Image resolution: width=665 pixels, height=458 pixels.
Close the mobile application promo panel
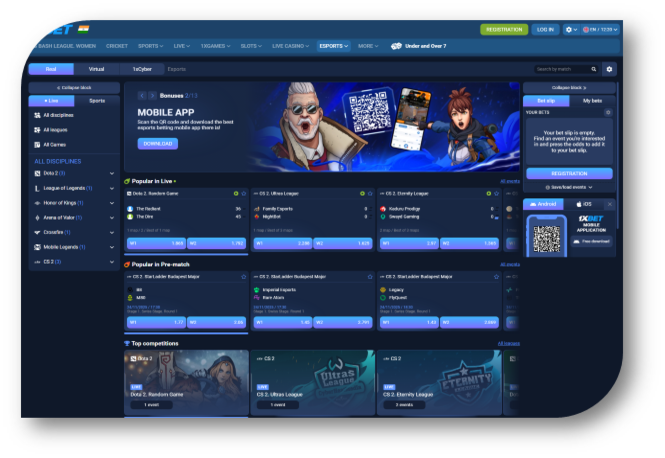pos(609,204)
